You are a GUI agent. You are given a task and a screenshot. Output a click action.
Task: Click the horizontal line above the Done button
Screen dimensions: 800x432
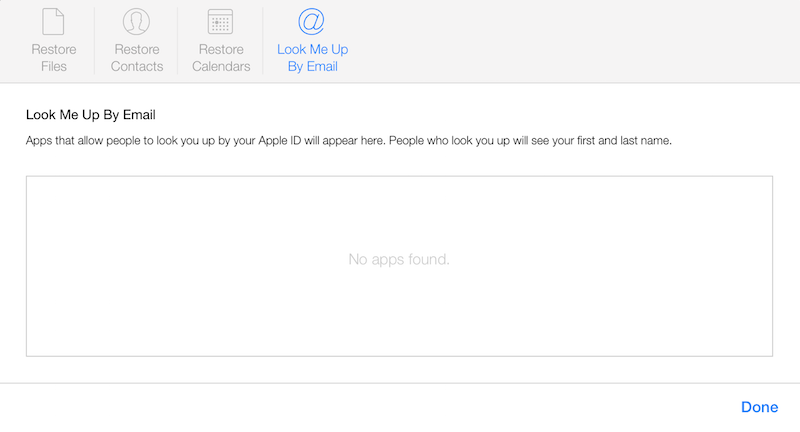400,383
